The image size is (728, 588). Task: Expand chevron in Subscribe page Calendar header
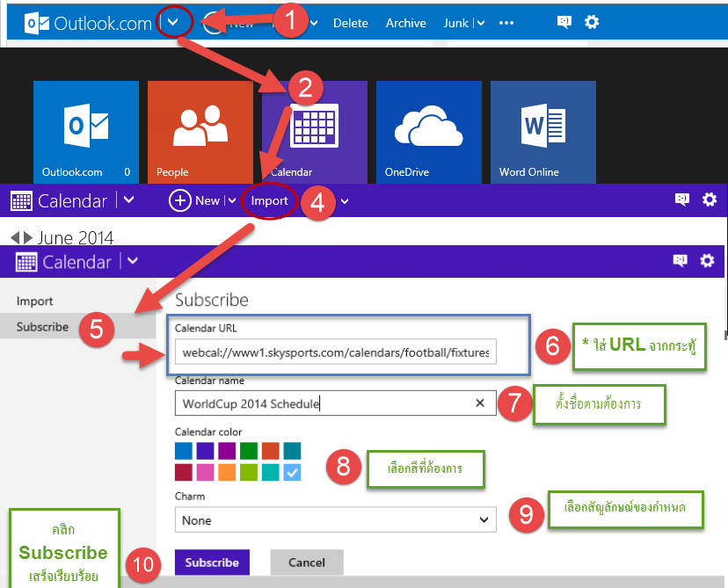pyautogui.click(x=133, y=261)
